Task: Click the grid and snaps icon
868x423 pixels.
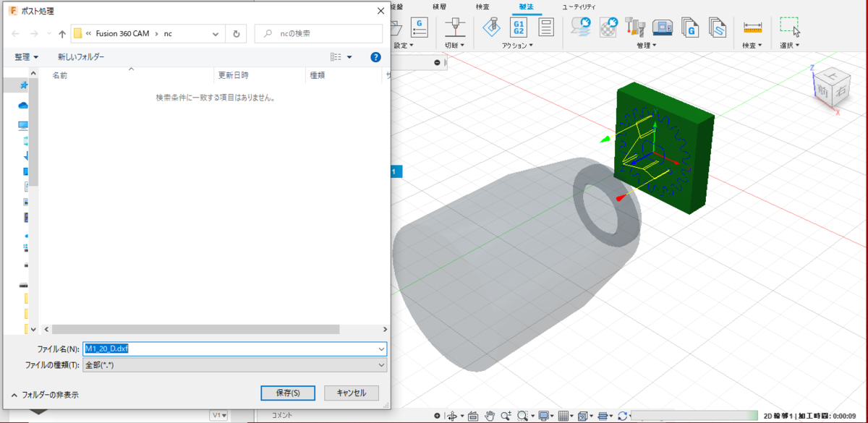Action: click(563, 416)
